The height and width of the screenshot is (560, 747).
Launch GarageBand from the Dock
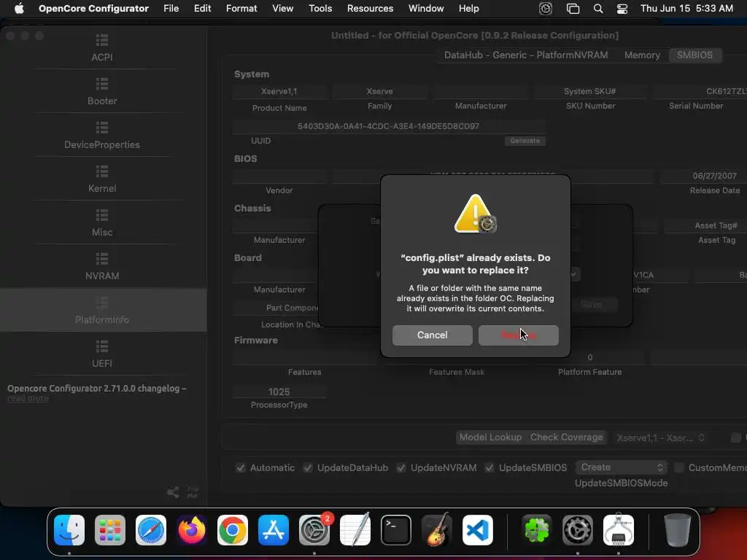pos(436,530)
